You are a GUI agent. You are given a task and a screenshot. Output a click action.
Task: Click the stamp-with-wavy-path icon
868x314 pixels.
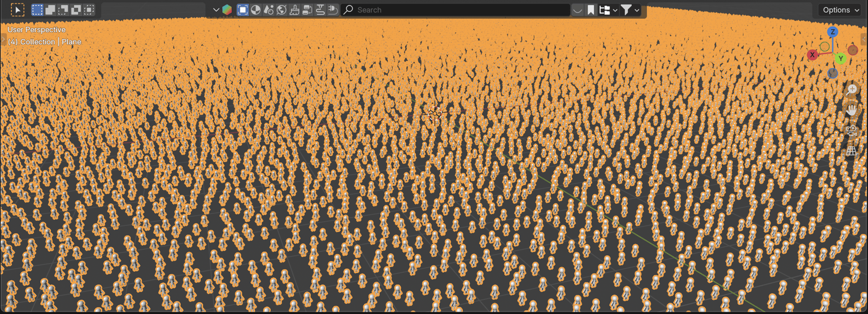pos(320,10)
